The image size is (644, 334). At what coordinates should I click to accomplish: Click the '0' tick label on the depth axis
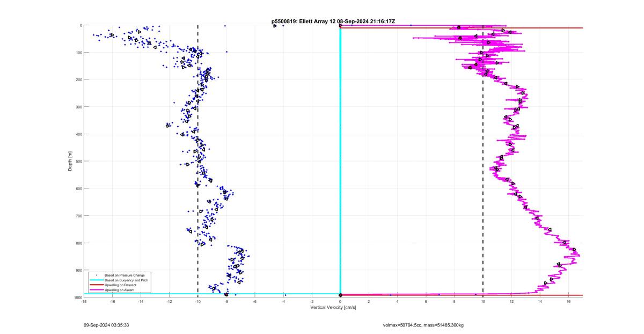(x=80, y=25)
